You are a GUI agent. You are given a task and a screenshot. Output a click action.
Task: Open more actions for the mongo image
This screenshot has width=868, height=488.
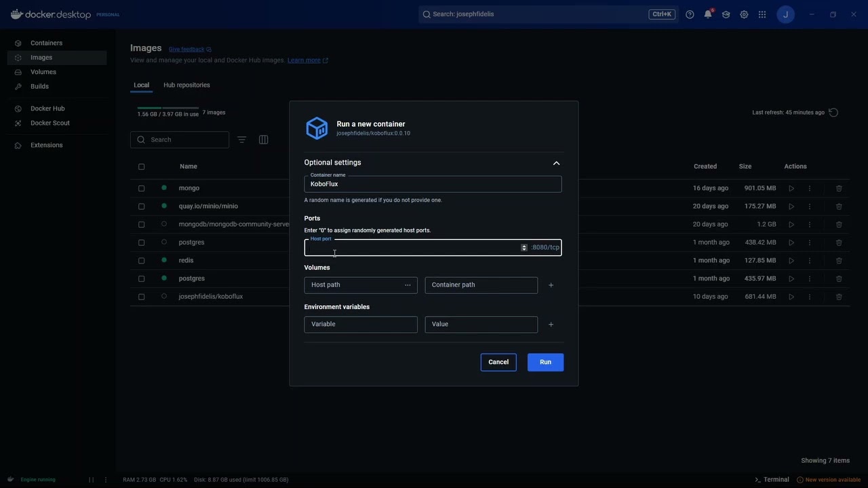[809, 188]
